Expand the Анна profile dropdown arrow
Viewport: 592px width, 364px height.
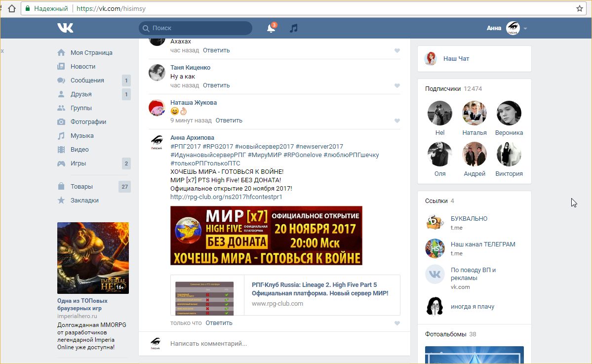[525, 29]
